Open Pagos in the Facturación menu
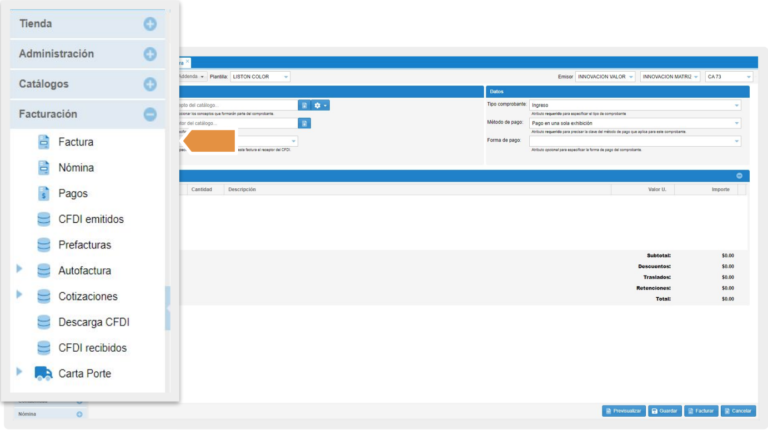The image size is (768, 430). pos(73,193)
